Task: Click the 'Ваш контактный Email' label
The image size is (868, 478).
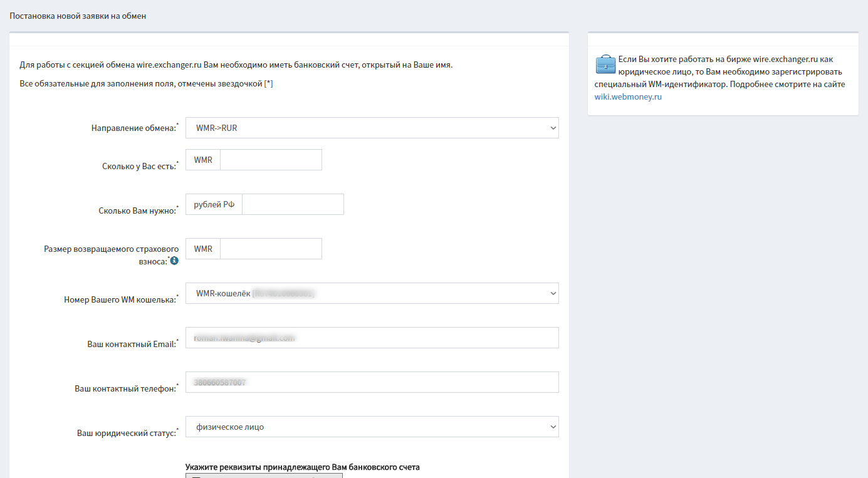Action: 131,345
